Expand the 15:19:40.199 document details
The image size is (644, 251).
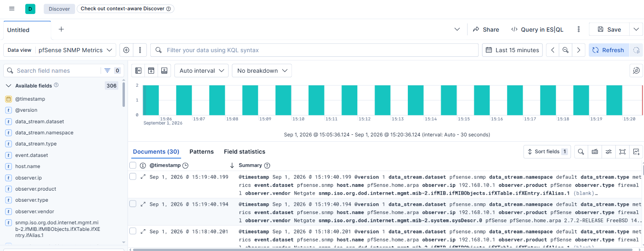[143, 177]
